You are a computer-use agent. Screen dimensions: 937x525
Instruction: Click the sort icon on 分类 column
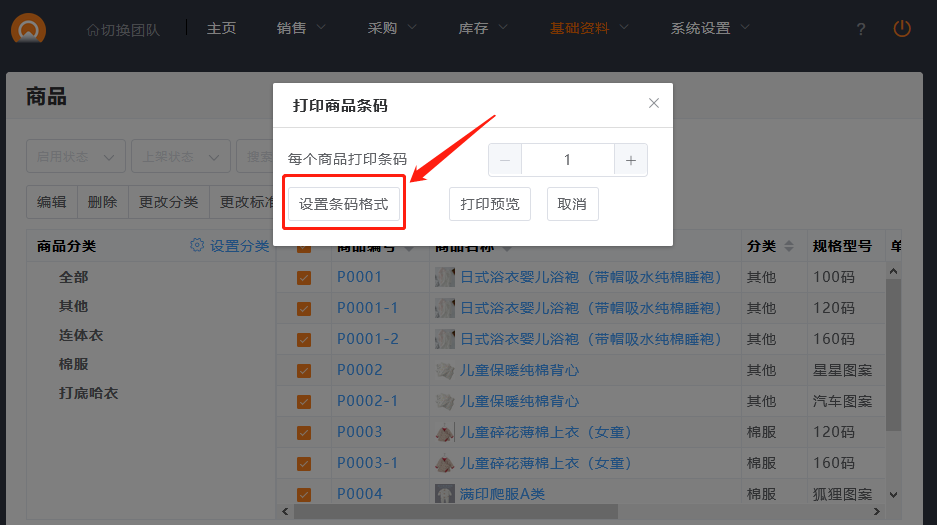[788, 247]
